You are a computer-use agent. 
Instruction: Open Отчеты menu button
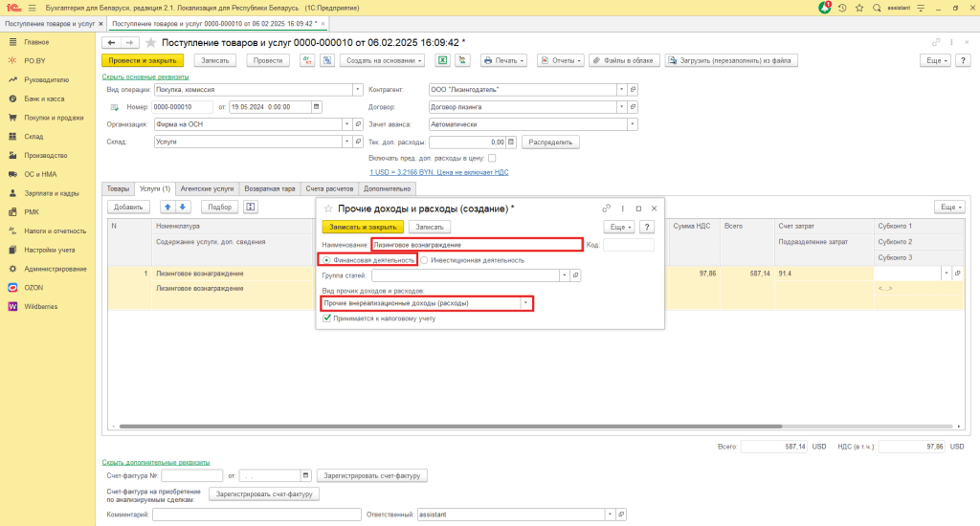click(561, 60)
